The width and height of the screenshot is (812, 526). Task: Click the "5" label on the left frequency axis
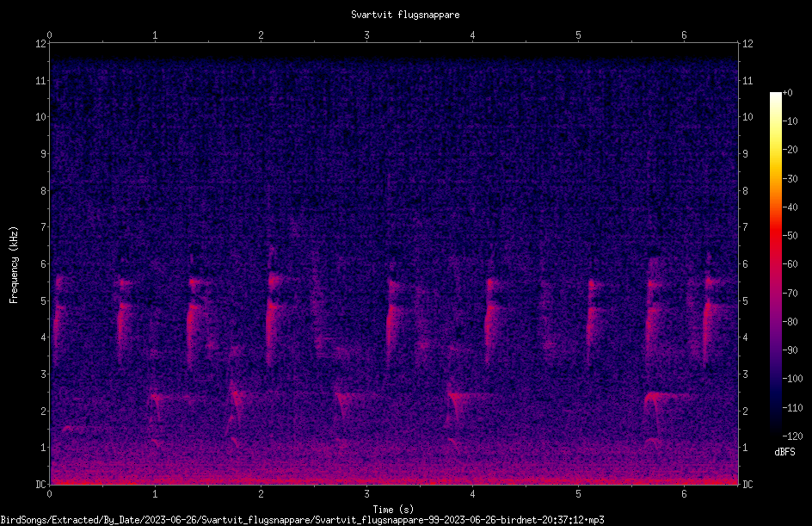(x=44, y=301)
